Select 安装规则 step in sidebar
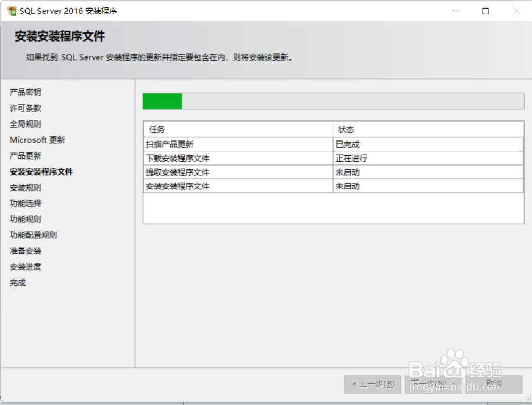 point(26,187)
